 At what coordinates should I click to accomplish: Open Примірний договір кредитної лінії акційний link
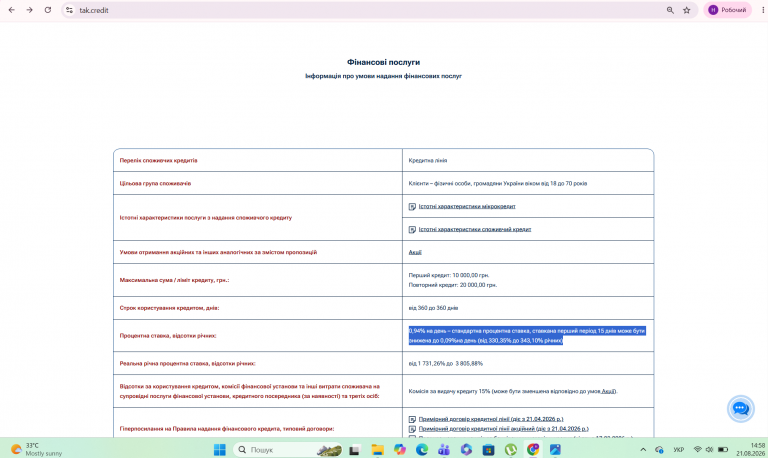[x=504, y=429]
